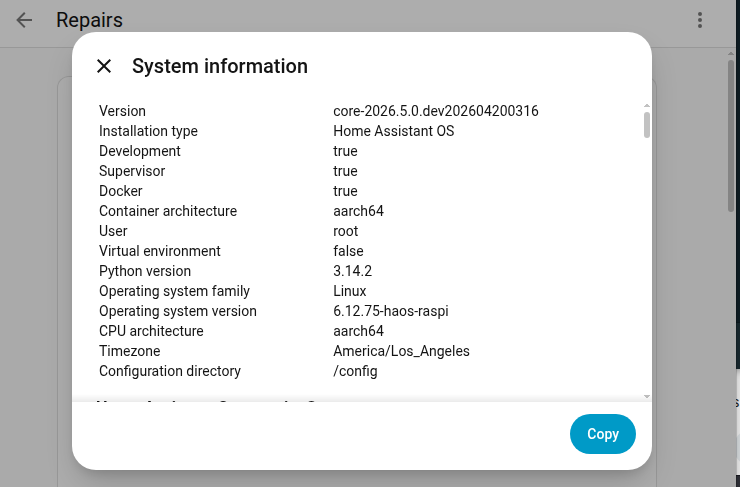Click the 'Installation type' label
The width and height of the screenshot is (740, 487).
tap(148, 131)
